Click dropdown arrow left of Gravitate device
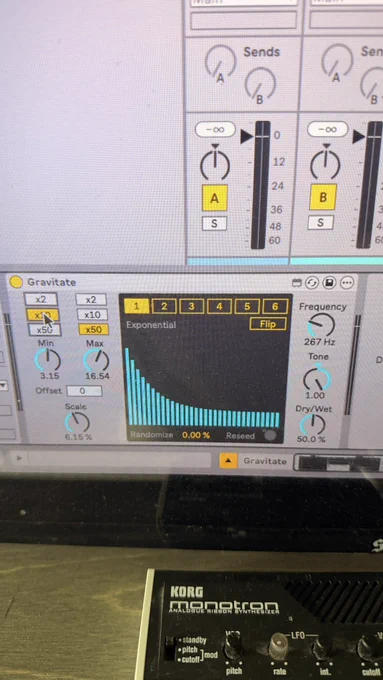 (3, 385)
